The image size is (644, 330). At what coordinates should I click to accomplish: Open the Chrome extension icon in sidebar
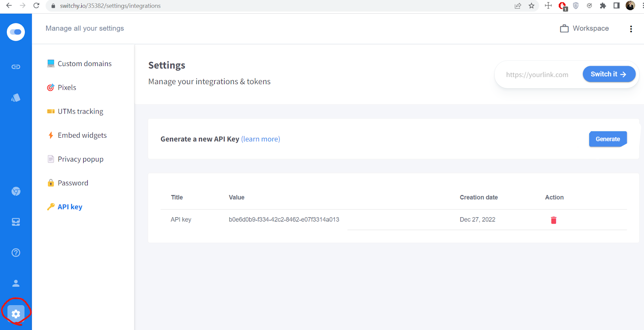[x=16, y=191]
